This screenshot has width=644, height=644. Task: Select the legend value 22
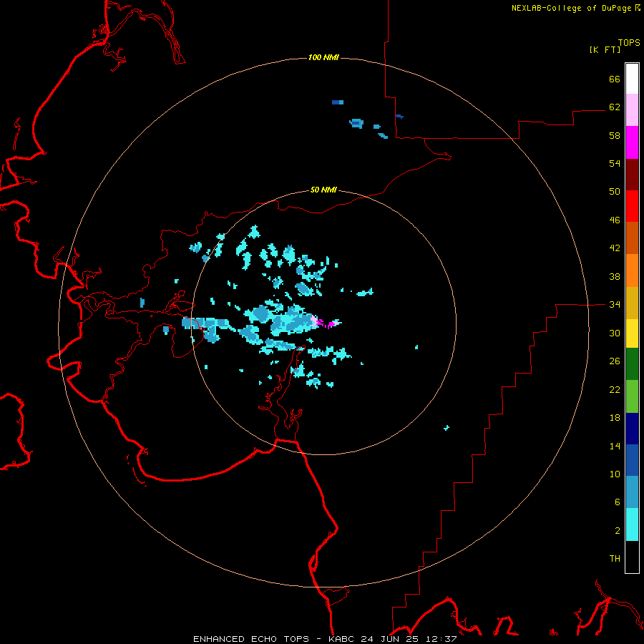pos(615,389)
